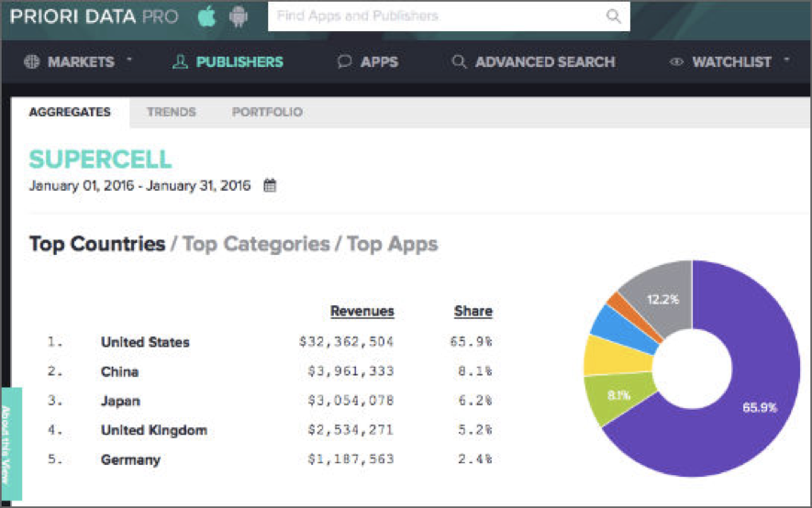This screenshot has width=812, height=508.
Task: Click the Supercell publisher title
Action: click(x=100, y=159)
